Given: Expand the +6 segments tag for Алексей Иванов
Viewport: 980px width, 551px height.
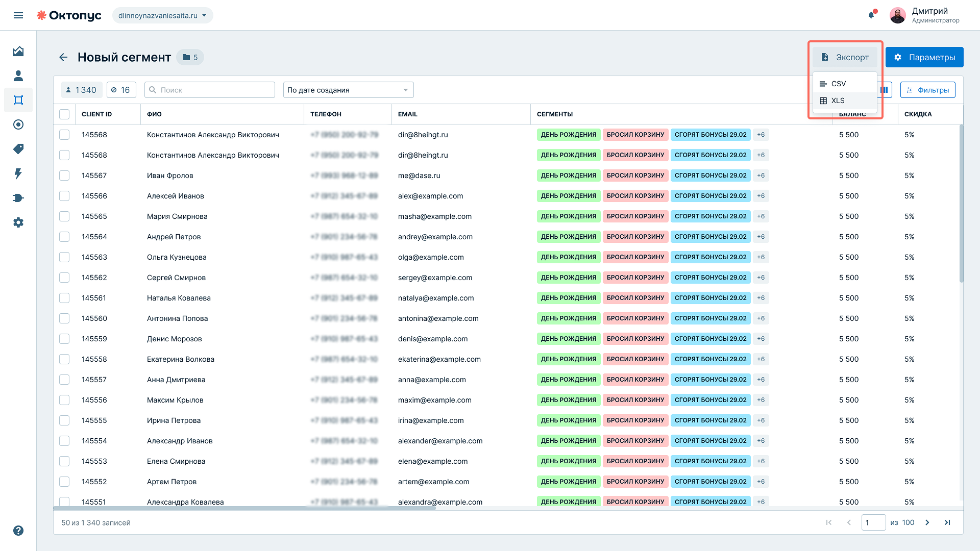Looking at the screenshot, I should [761, 196].
